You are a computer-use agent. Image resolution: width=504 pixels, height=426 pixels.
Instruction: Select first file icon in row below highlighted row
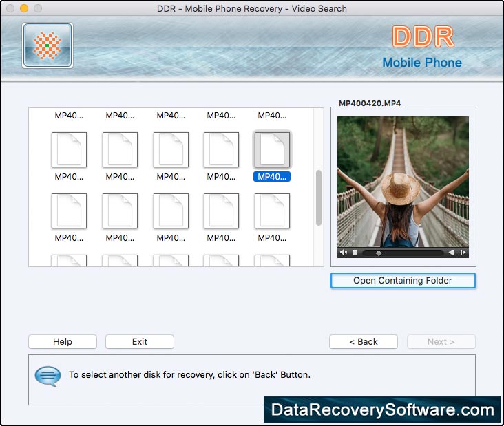tap(69, 211)
